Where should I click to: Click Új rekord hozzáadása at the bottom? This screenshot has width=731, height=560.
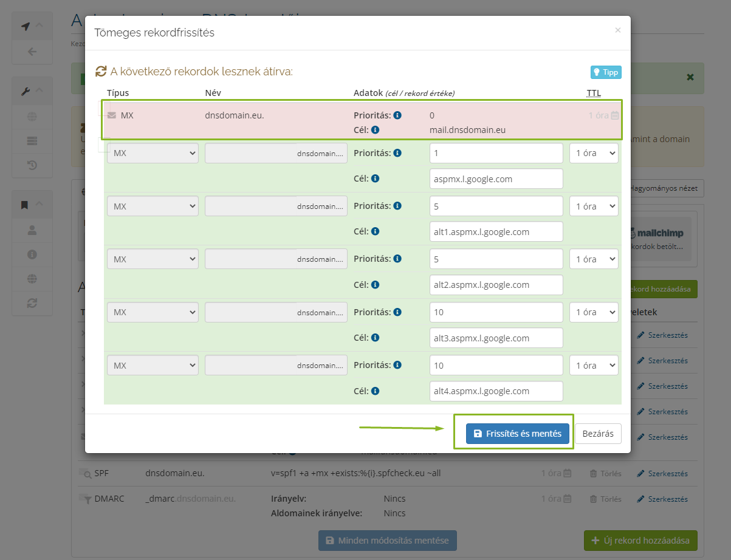[x=640, y=541]
